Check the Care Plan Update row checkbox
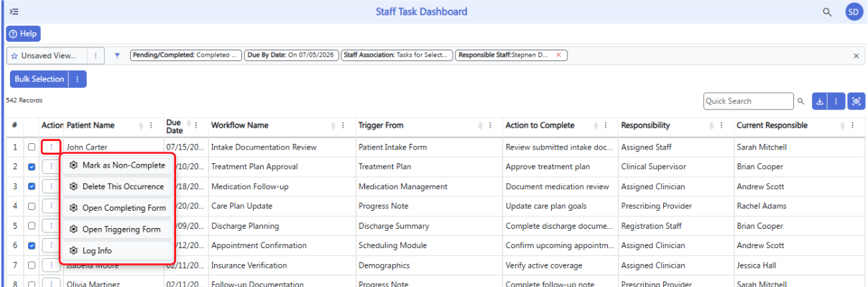This screenshot has width=868, height=287. pyautogui.click(x=31, y=206)
